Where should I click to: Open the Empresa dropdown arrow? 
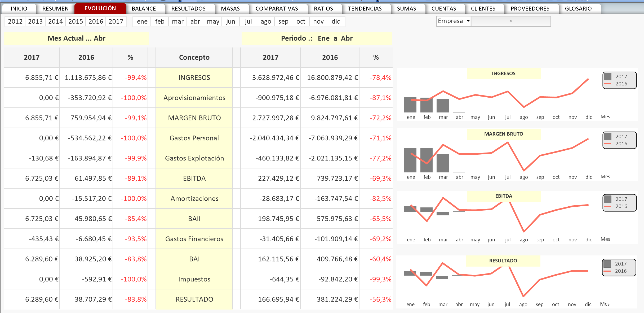click(468, 21)
